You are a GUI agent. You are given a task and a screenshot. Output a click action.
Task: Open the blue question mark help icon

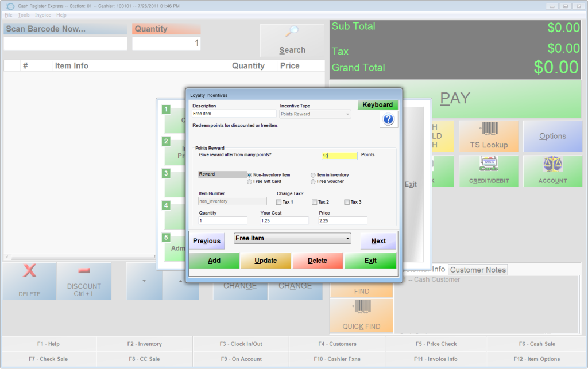pos(389,119)
